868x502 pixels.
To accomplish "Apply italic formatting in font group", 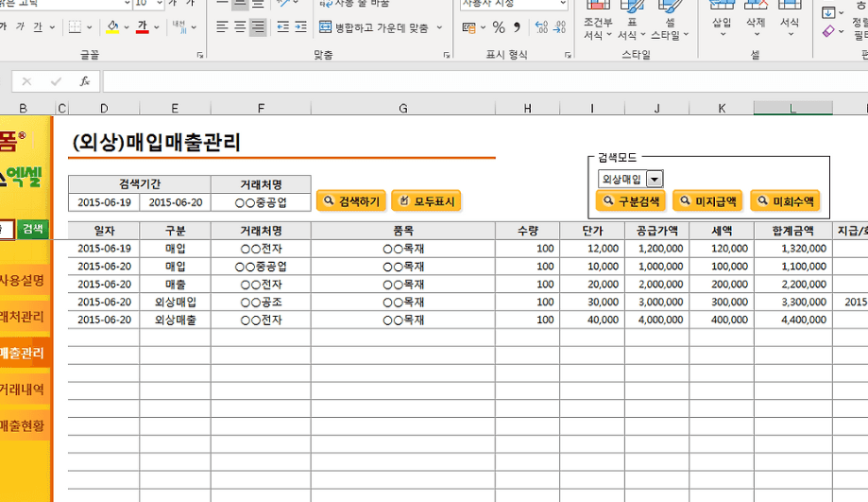I will click(20, 26).
